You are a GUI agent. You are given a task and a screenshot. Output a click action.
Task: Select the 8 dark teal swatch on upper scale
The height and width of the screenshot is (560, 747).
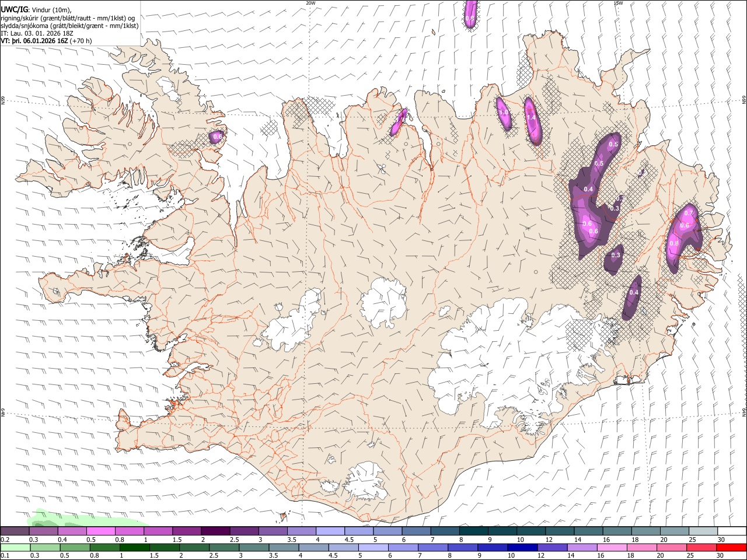[x=473, y=531]
